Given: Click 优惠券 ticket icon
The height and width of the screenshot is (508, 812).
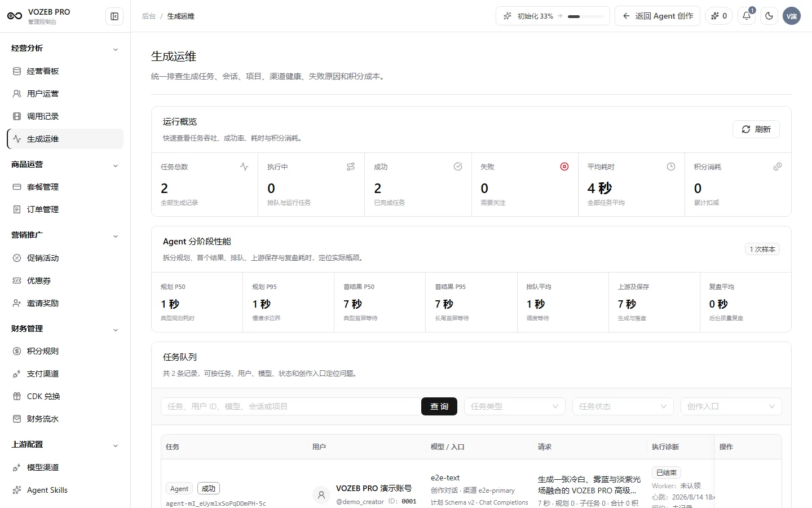Looking at the screenshot, I should 17,281.
